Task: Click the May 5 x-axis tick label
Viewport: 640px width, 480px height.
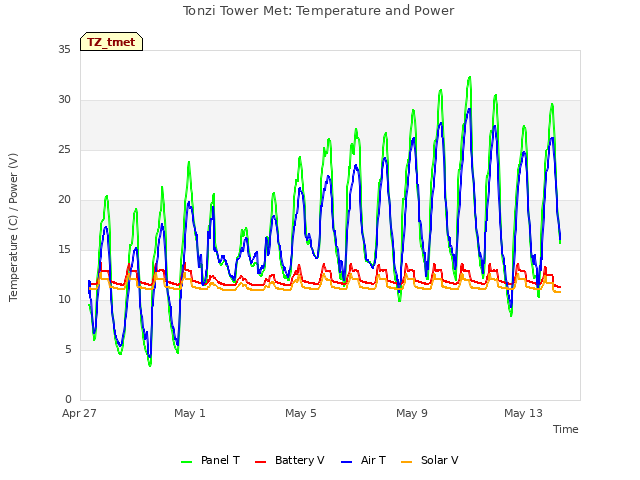Action: (x=301, y=413)
